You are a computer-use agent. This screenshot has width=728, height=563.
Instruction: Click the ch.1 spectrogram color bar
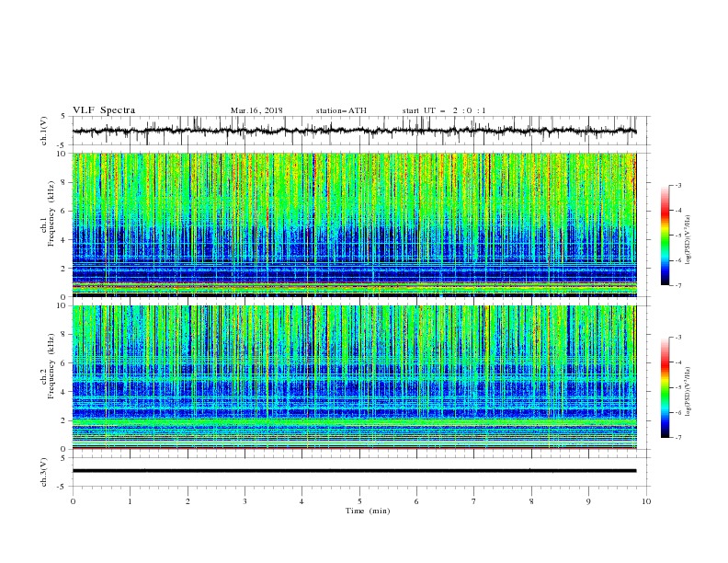click(x=665, y=236)
